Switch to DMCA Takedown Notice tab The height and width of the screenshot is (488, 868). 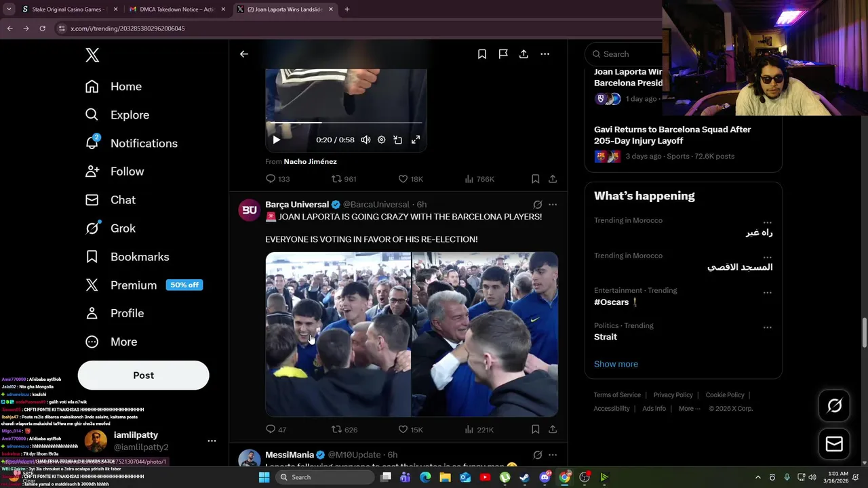(x=176, y=9)
